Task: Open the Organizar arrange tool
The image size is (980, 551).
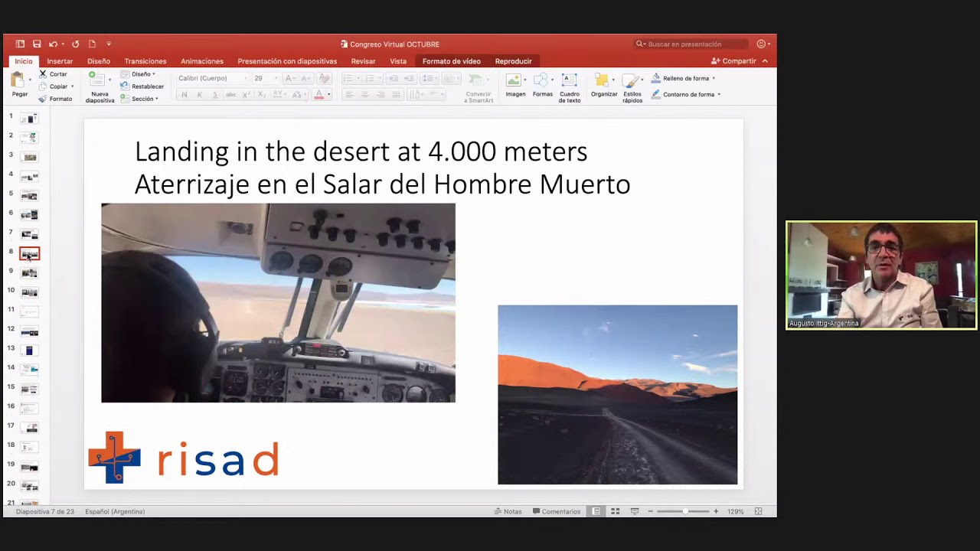Action: coord(603,86)
